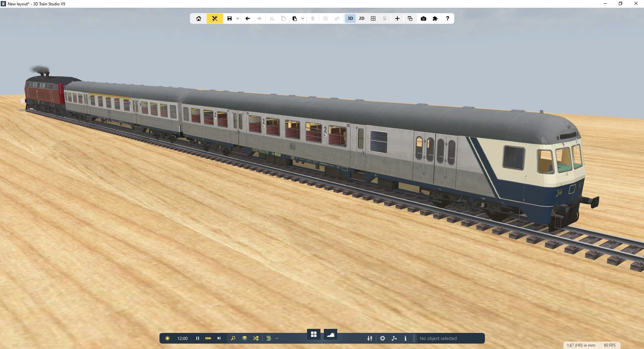Select the red diesel locomotive
Screen dimensions: 644x349
[x=46, y=93]
